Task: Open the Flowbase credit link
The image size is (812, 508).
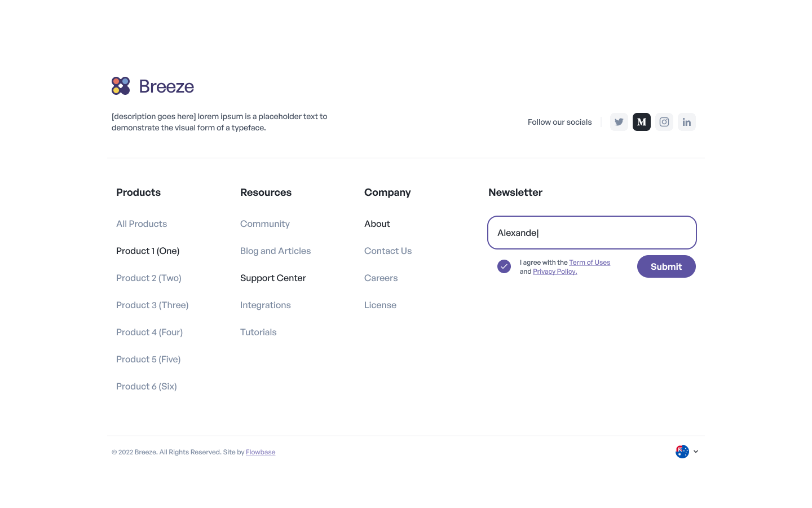Action: click(x=261, y=452)
